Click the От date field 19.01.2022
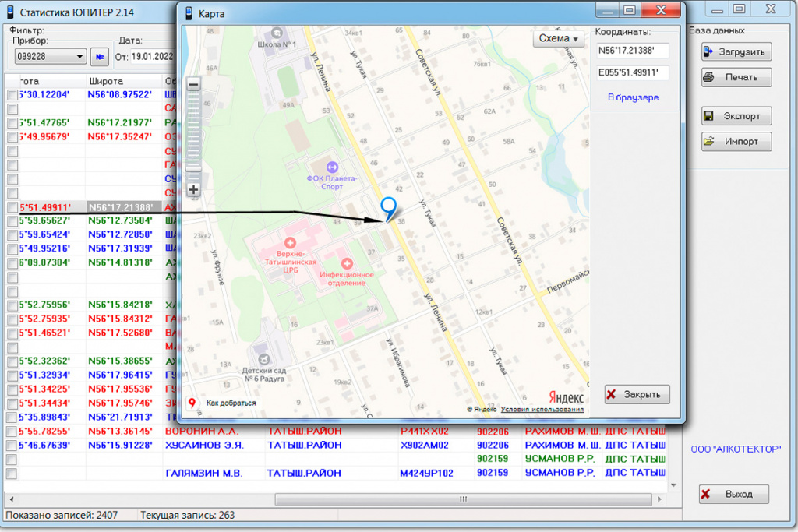The width and height of the screenshot is (798, 532). click(152, 56)
